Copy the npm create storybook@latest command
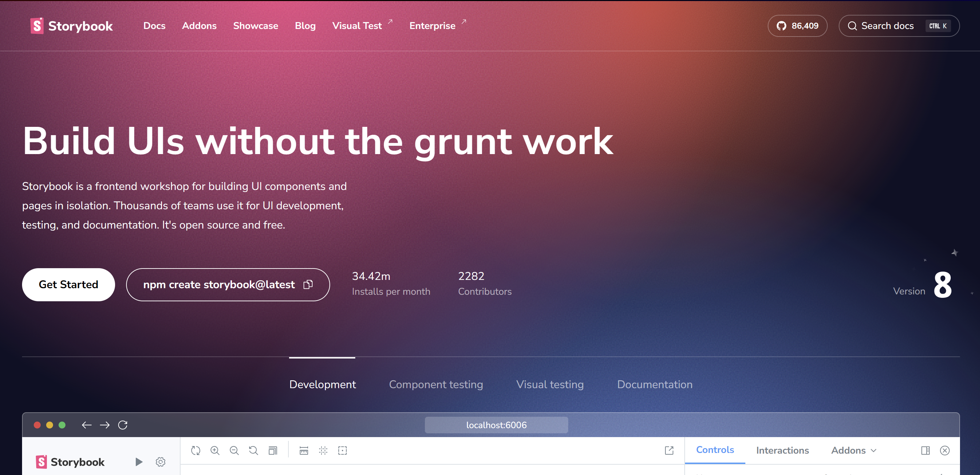This screenshot has width=980, height=475. 308,284
